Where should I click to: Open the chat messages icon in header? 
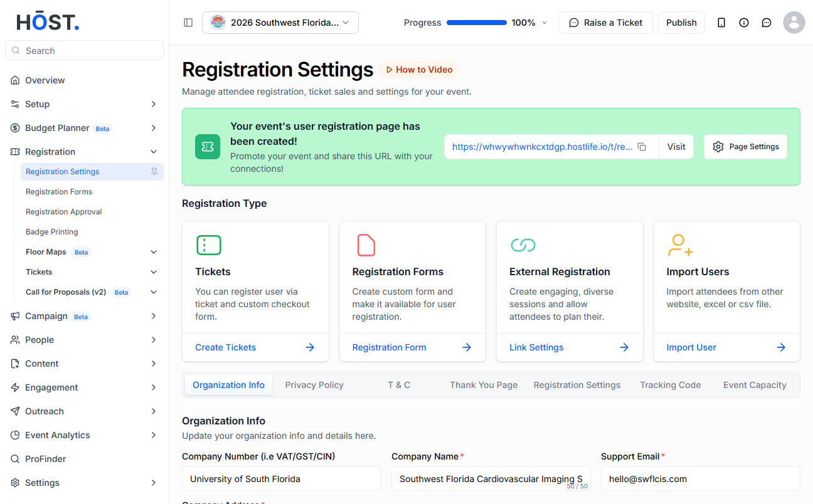click(767, 23)
